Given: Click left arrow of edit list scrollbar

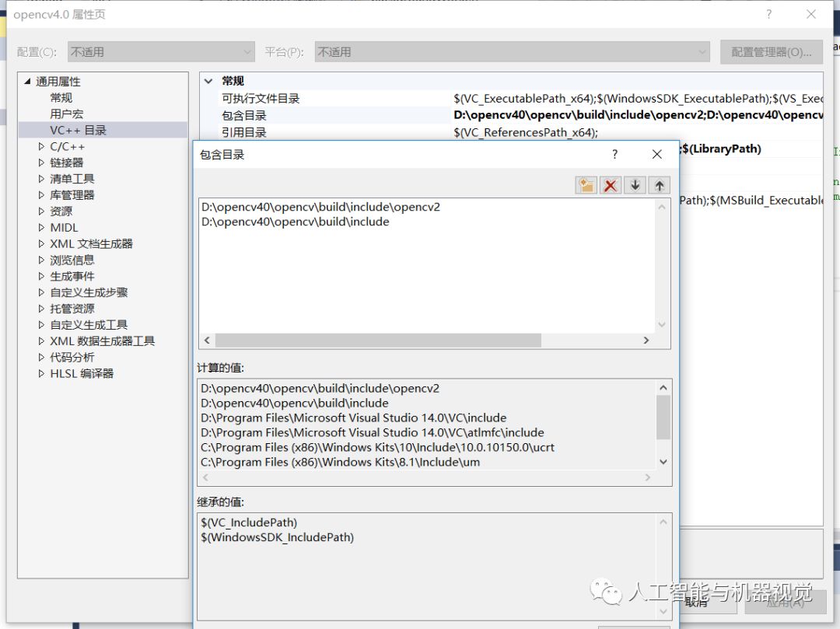Looking at the screenshot, I should [x=208, y=341].
